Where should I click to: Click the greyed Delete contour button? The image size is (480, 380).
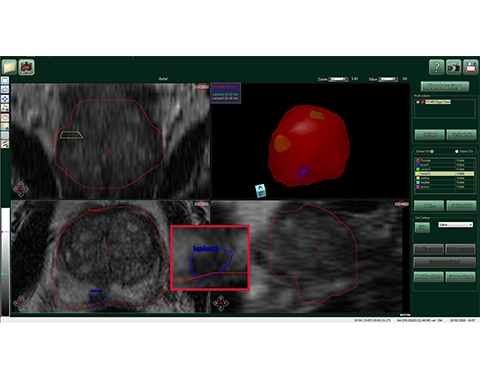point(461,249)
